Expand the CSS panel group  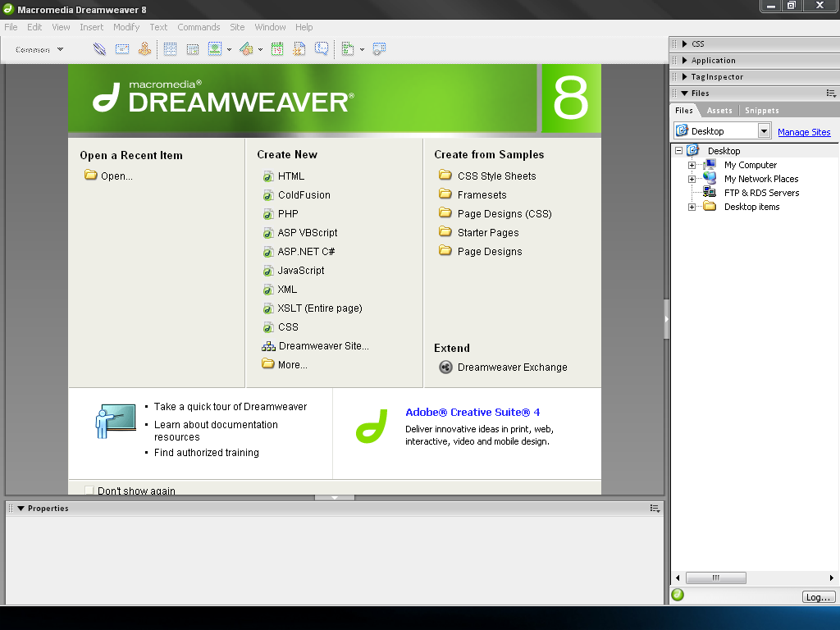pos(685,44)
